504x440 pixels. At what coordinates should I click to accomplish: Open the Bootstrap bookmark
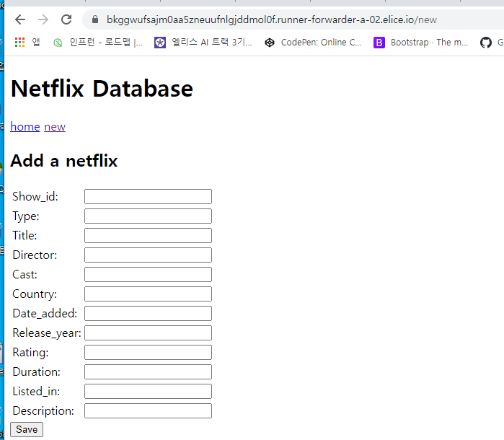tap(421, 42)
